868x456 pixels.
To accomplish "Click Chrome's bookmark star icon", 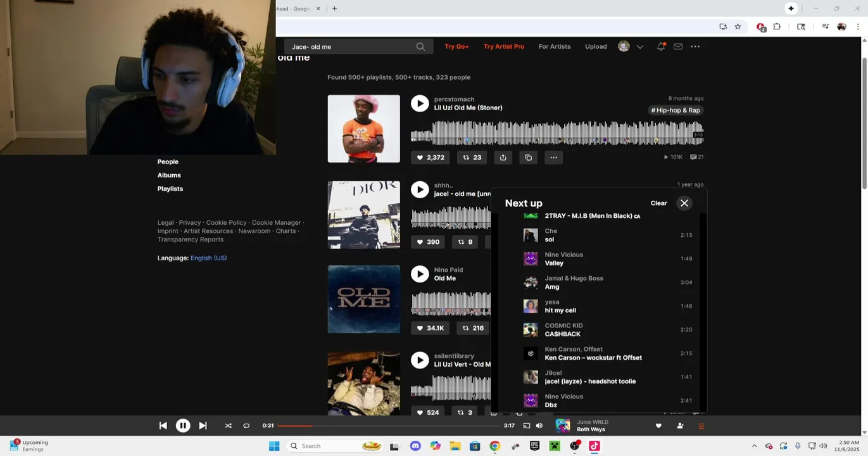I will [738, 27].
